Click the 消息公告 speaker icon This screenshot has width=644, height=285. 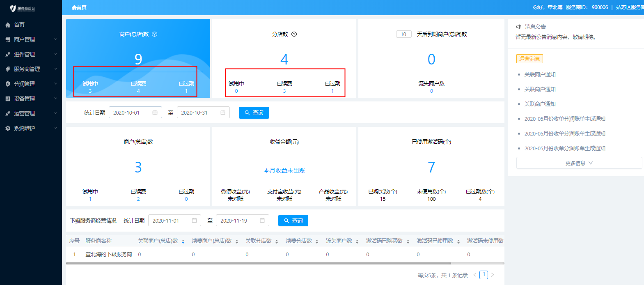(518, 27)
